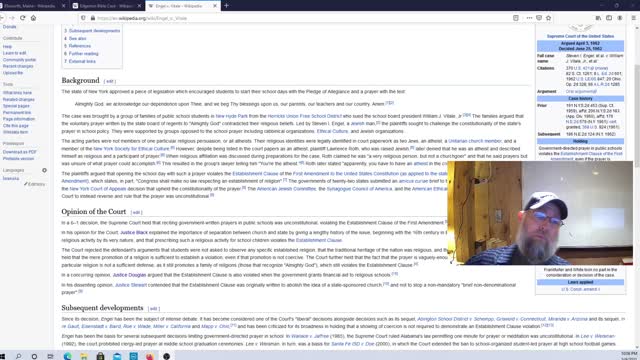Switch to Edgerton Bible Case tab

pos(105,6)
